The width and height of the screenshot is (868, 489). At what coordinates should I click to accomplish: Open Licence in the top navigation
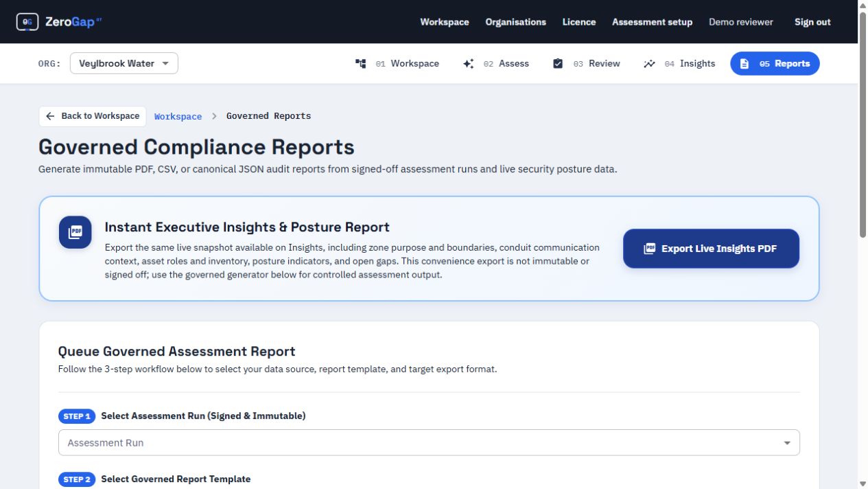579,22
